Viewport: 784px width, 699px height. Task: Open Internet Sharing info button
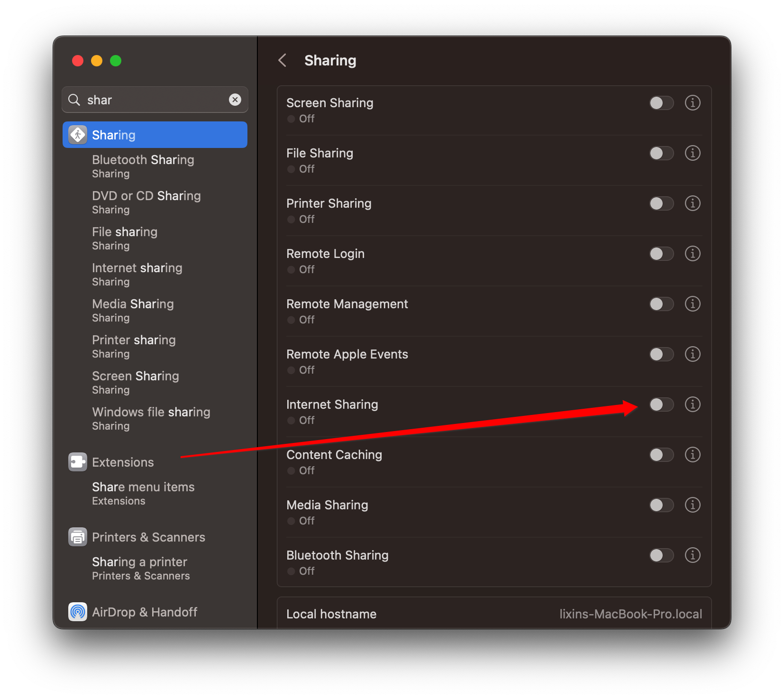[x=693, y=404]
